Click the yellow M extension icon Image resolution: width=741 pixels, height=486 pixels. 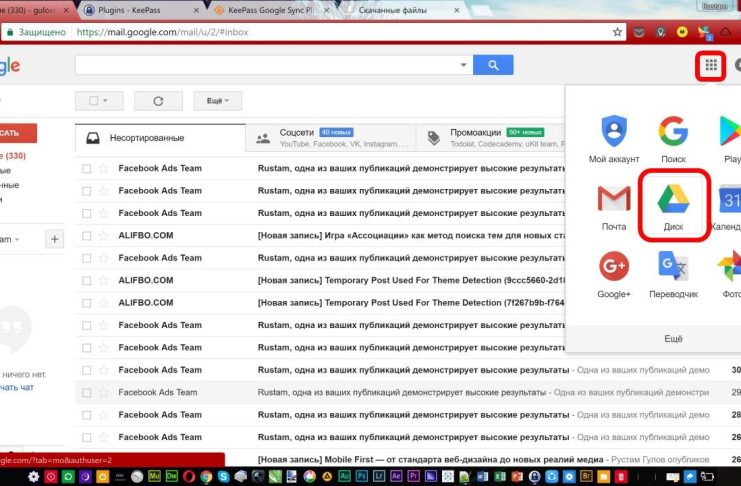click(682, 32)
